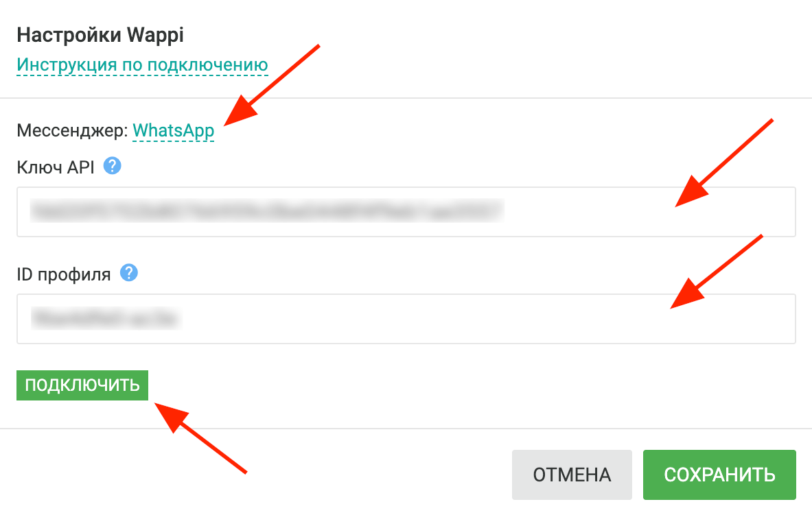Click the Мессенджер label text
The image size is (812, 515).
click(72, 130)
